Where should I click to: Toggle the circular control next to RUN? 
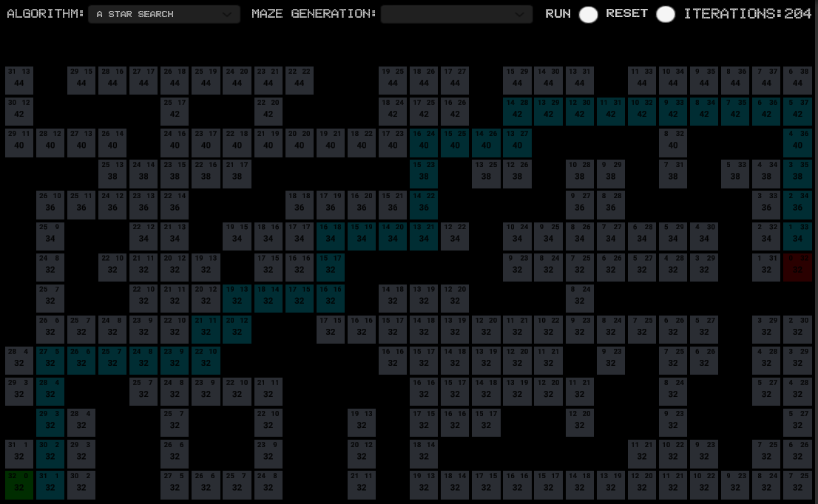589,14
